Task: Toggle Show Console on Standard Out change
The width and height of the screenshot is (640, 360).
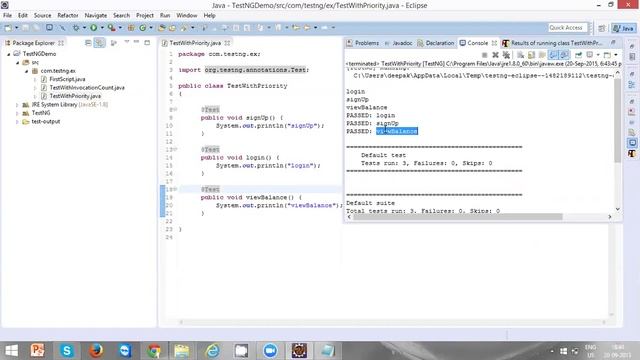Action: tap(553, 55)
